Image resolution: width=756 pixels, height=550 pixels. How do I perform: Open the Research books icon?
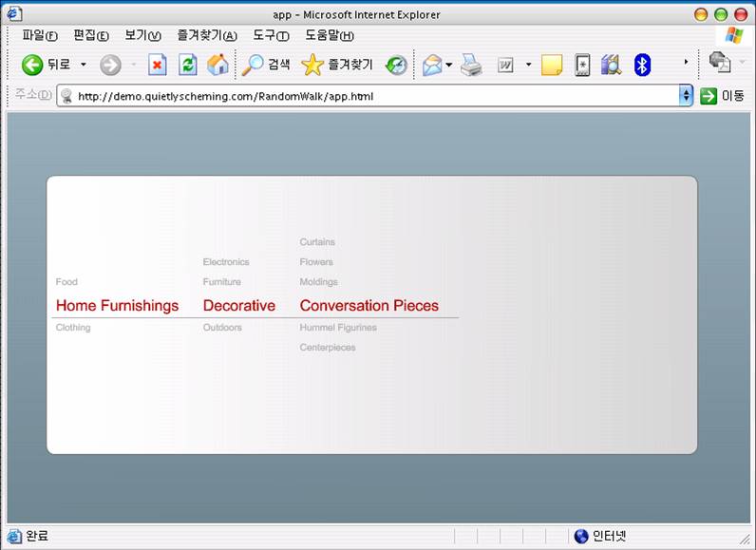click(611, 66)
